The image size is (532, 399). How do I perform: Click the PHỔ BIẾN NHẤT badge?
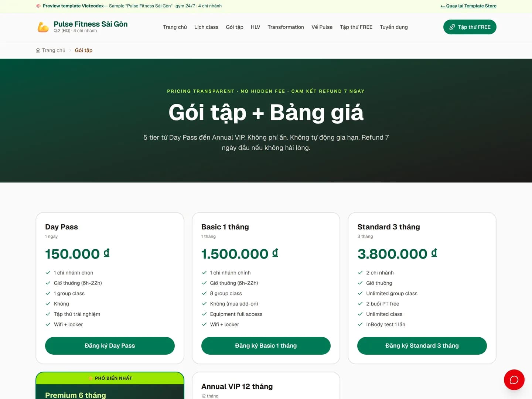coord(110,378)
